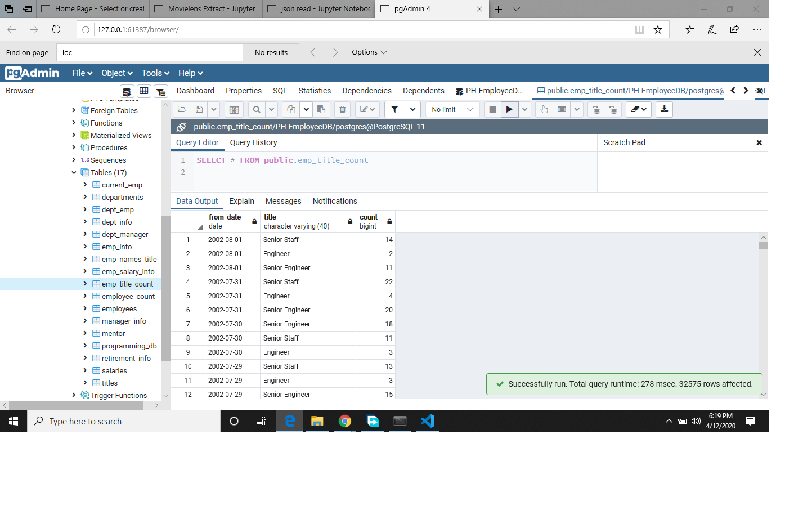The width and height of the screenshot is (812, 510).
Task: Expand the Sequences node
Action: pyautogui.click(x=74, y=160)
